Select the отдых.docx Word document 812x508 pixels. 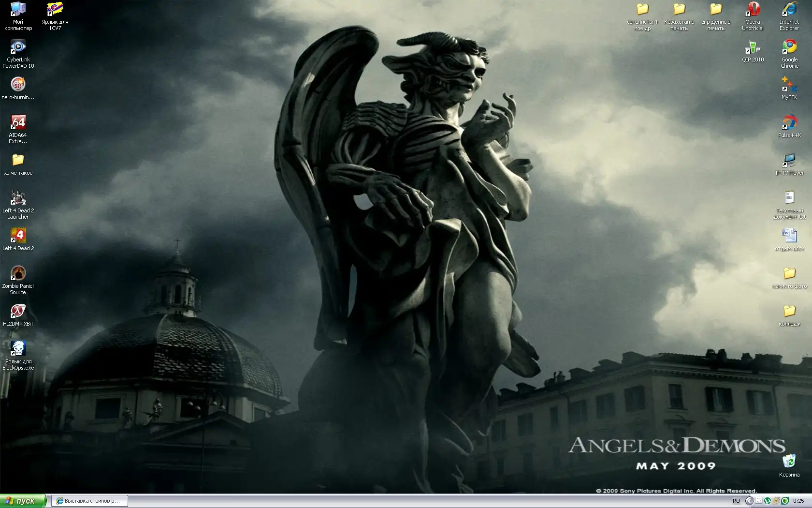(789, 236)
